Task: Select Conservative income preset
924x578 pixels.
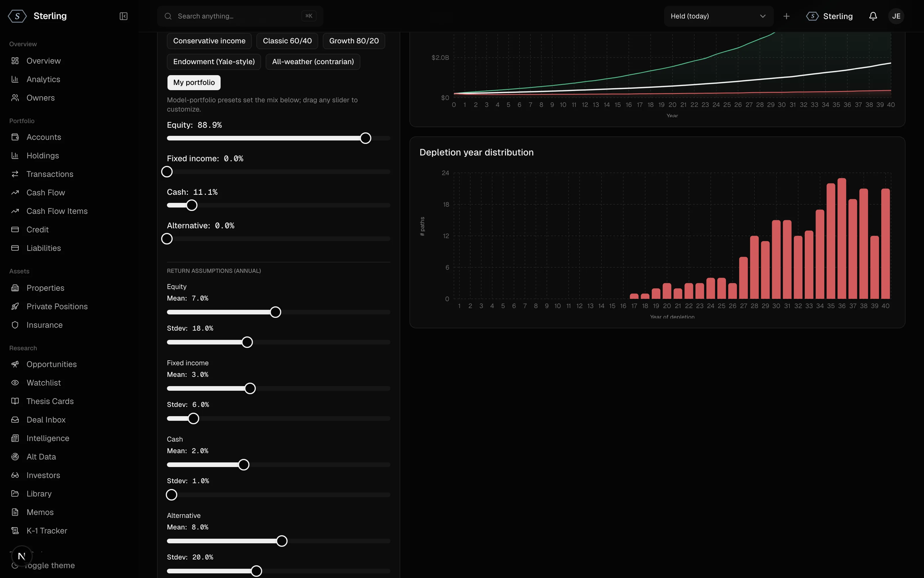Action: 209,41
